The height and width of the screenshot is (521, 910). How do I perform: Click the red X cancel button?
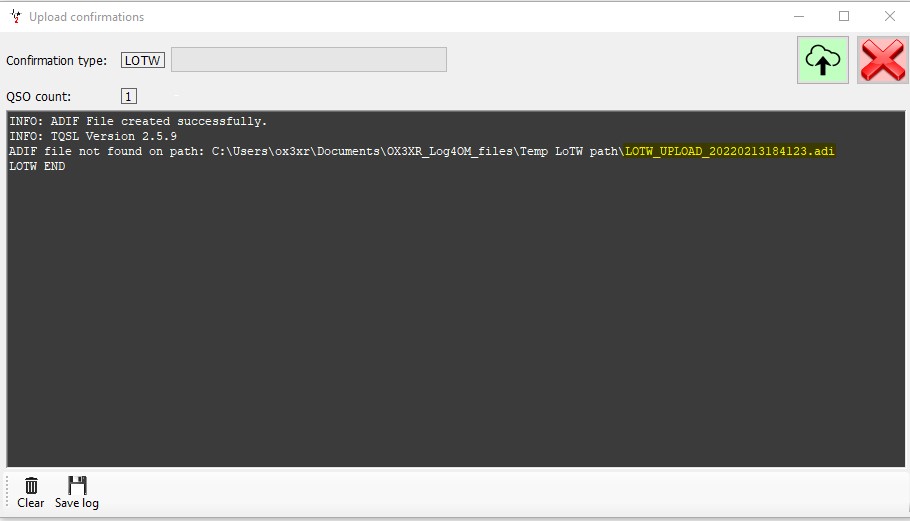click(x=883, y=60)
